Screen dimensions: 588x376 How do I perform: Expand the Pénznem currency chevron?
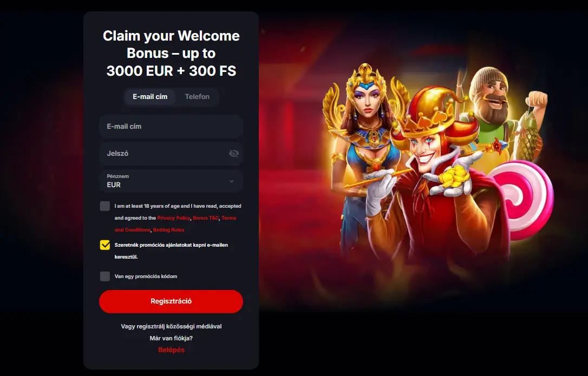click(232, 181)
